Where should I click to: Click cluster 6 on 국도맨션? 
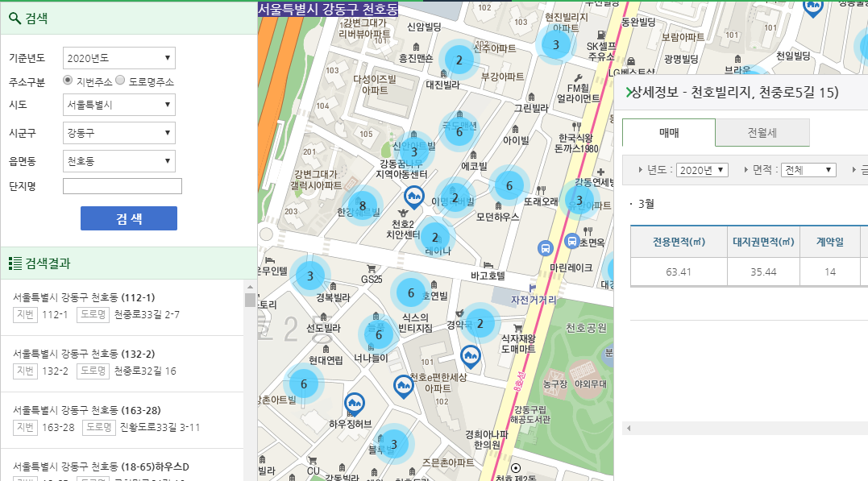coord(459,132)
